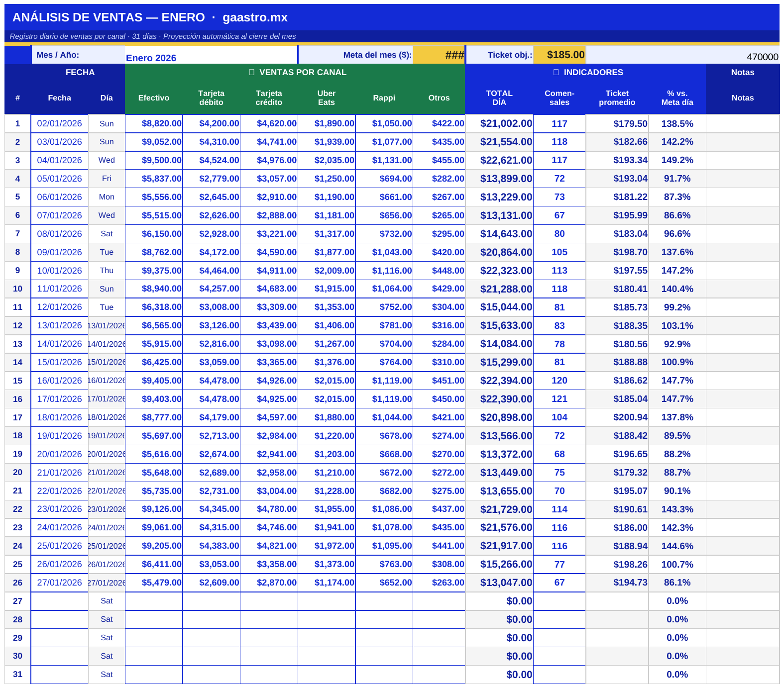Click the 'Comen-sales' column header
Screen dimensions: 784x688
(x=560, y=98)
